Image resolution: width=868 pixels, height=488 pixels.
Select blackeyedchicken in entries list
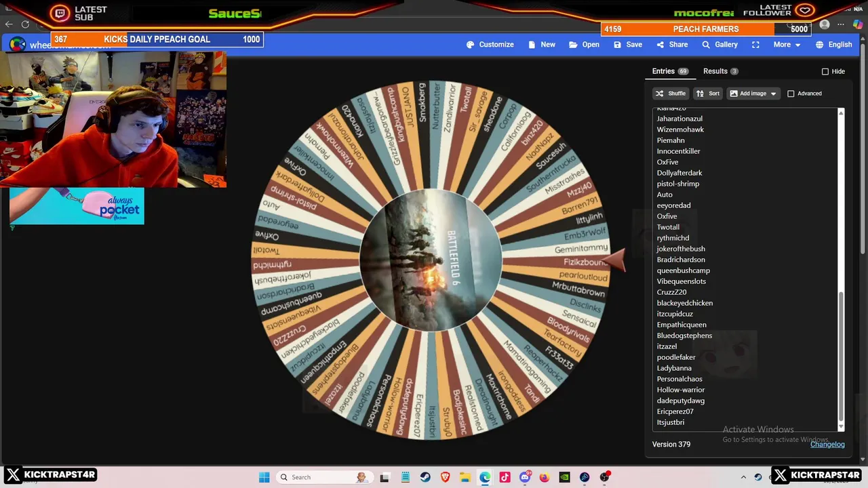click(685, 303)
